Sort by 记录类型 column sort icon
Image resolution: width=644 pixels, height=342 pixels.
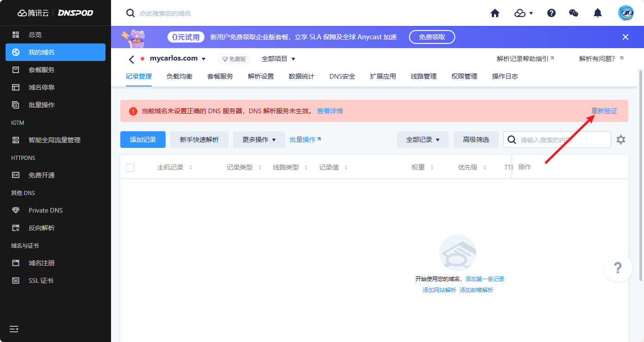click(x=260, y=167)
